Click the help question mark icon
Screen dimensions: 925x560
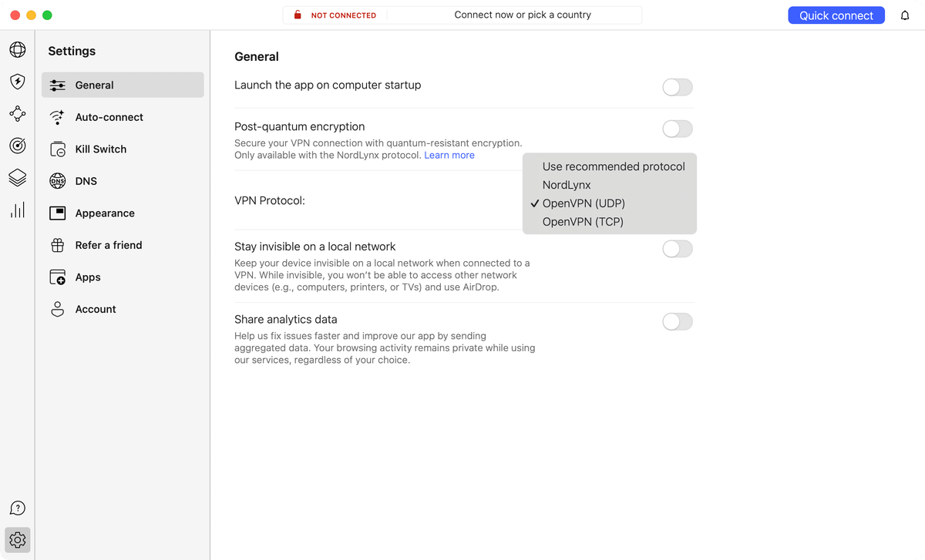[x=17, y=508]
